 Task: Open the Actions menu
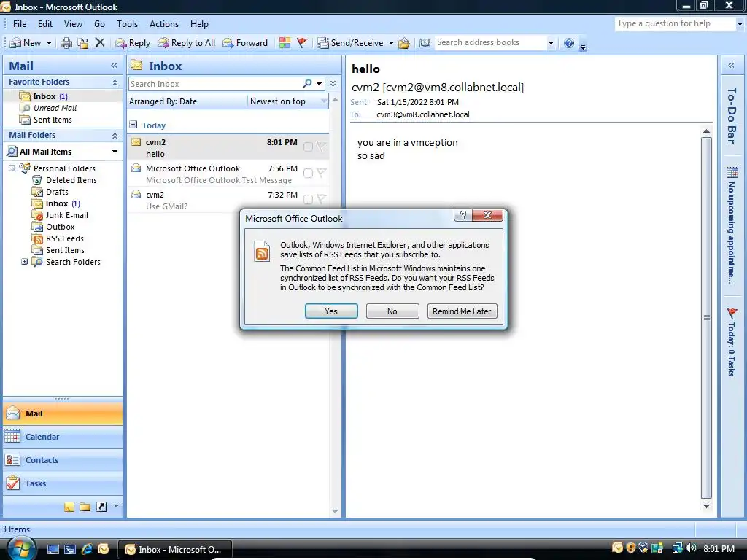pos(164,24)
